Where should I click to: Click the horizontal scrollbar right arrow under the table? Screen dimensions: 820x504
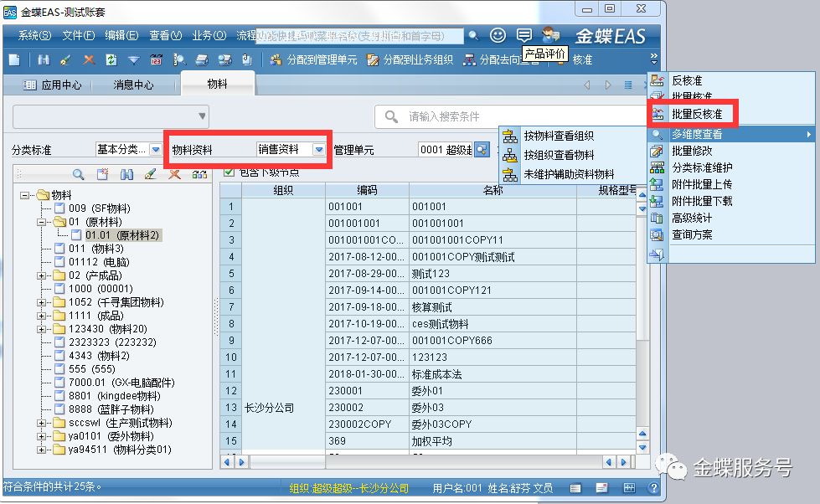click(x=623, y=462)
